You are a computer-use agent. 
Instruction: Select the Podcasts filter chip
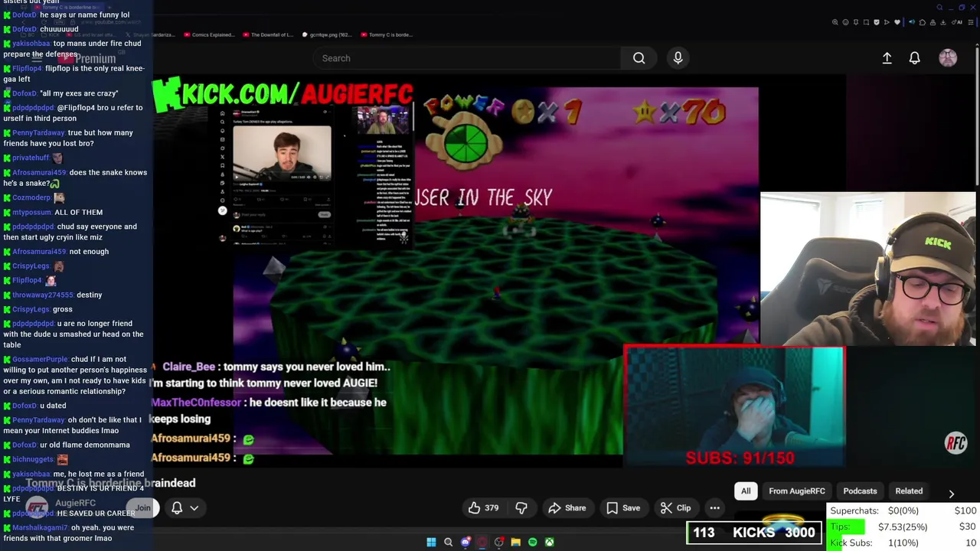point(860,491)
